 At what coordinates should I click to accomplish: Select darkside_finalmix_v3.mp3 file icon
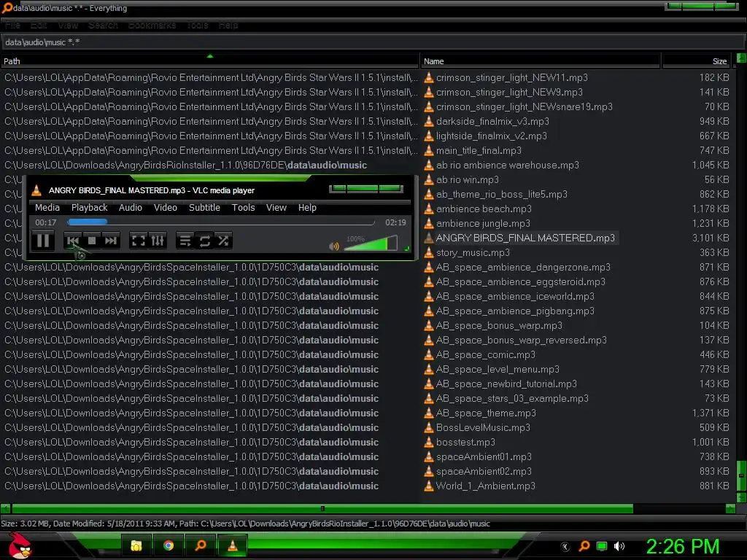click(x=429, y=122)
